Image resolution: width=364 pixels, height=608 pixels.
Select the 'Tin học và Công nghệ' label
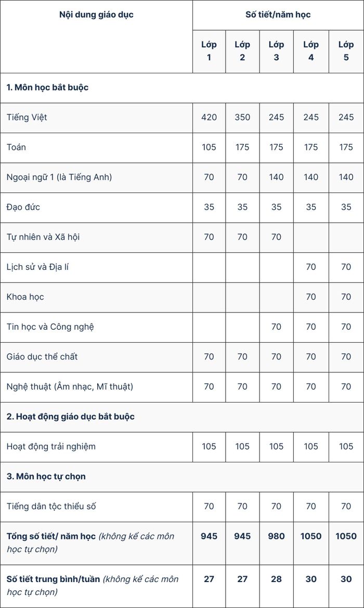click(50, 327)
